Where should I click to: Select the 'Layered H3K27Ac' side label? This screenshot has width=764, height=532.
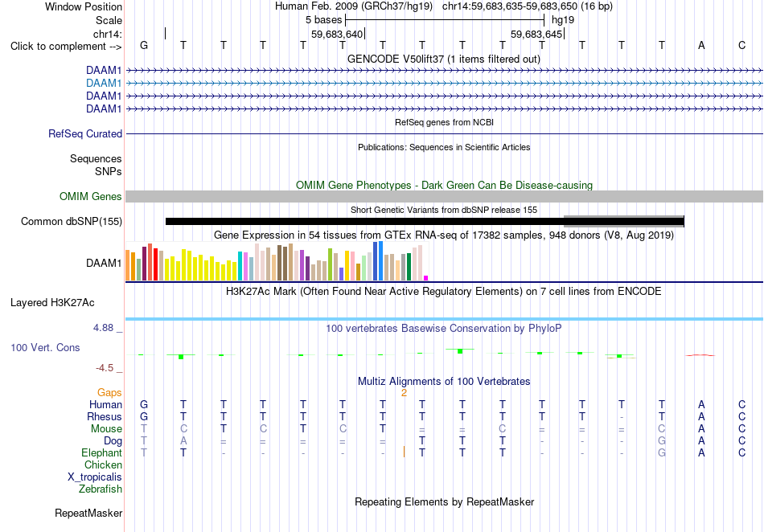(52, 303)
